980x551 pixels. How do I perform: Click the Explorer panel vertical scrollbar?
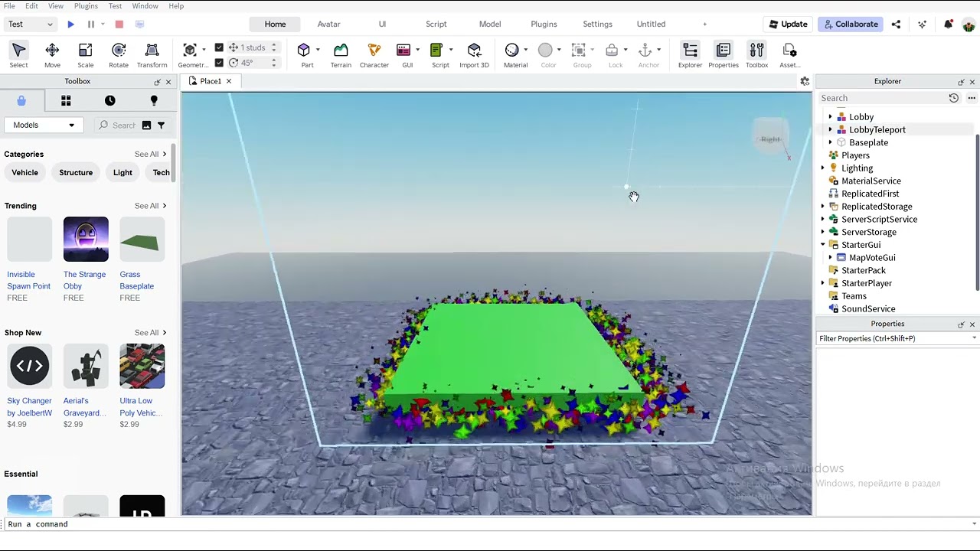pos(978,212)
